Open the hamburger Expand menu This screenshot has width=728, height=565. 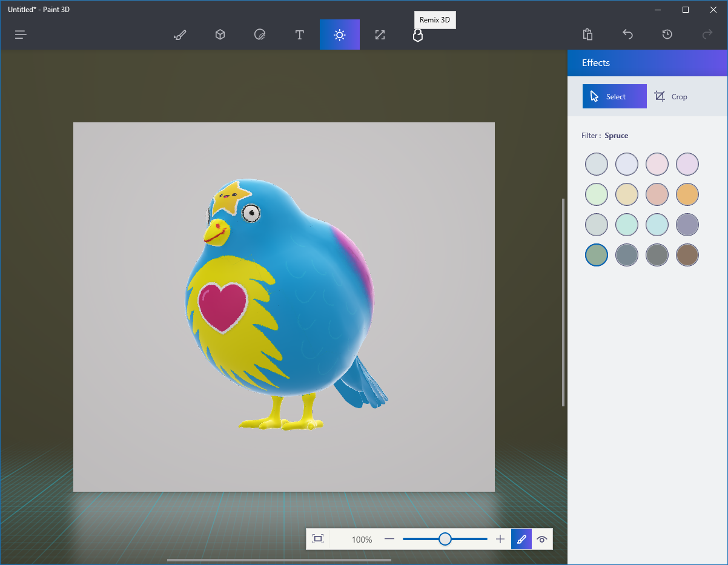[21, 35]
